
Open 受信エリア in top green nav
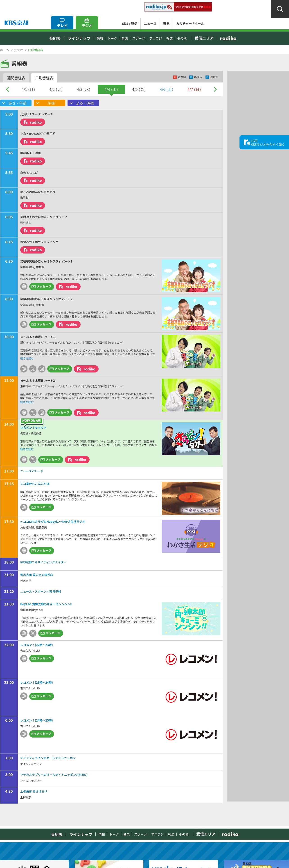click(204, 38)
